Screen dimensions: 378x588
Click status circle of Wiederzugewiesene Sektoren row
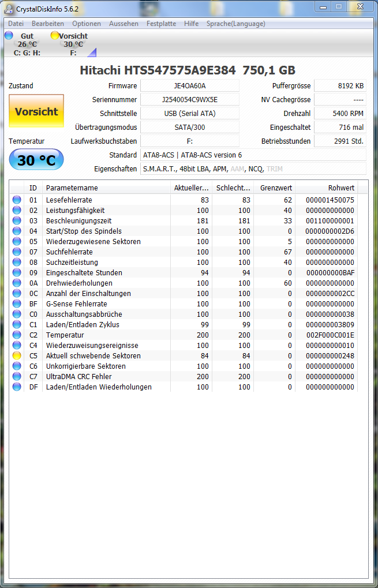(17, 241)
